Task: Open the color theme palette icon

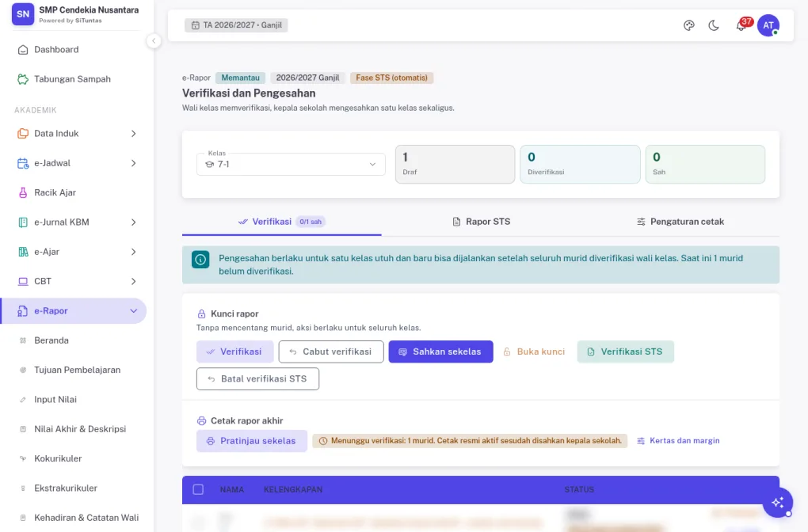Action: pos(688,25)
